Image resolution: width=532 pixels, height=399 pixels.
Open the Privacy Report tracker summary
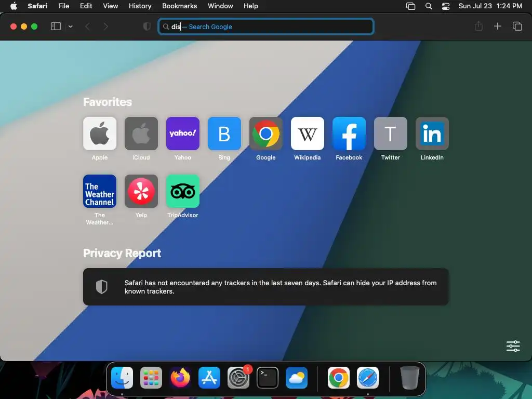(x=266, y=287)
